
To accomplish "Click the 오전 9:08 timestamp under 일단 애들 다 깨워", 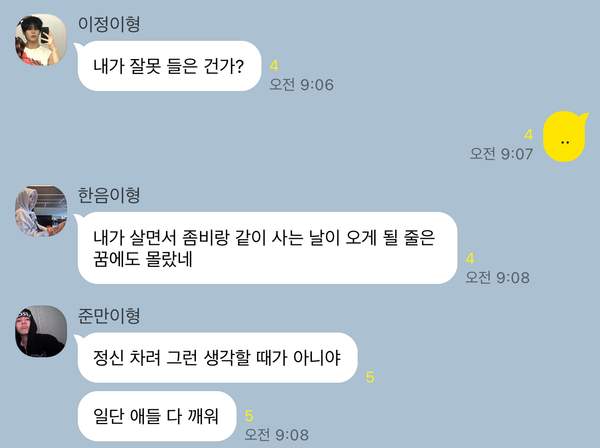I will click(277, 435).
